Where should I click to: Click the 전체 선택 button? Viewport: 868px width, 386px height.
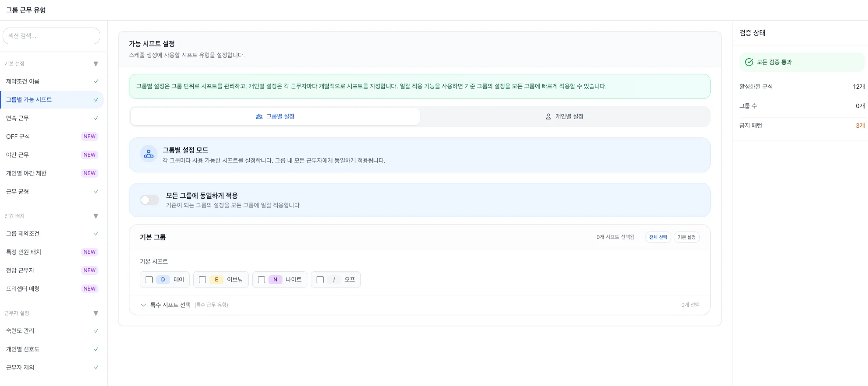click(658, 237)
